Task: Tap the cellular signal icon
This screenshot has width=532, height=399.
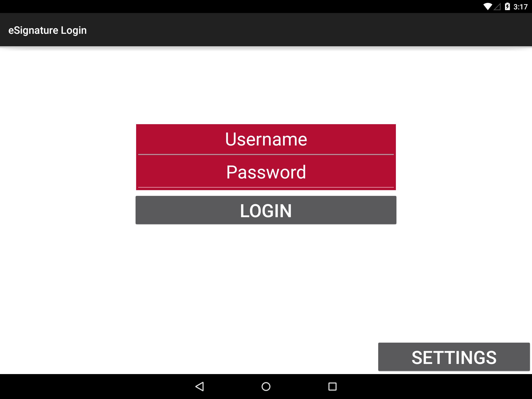Action: point(497,7)
